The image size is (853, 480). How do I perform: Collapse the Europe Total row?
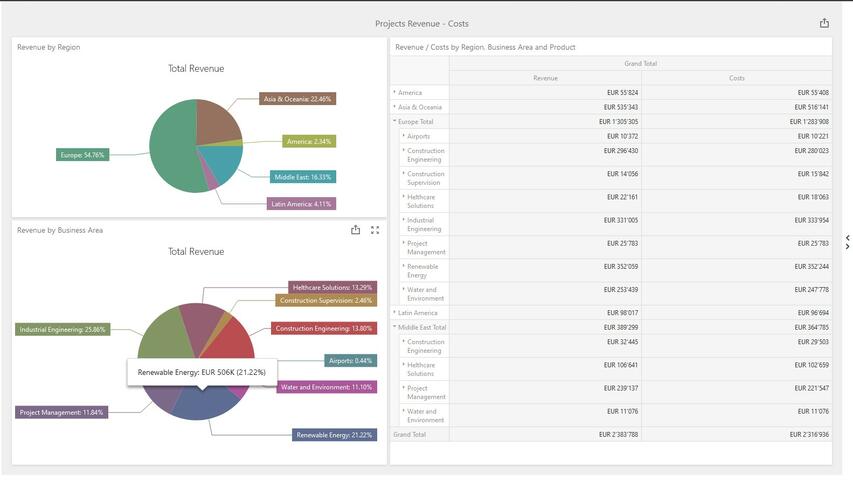pos(395,121)
